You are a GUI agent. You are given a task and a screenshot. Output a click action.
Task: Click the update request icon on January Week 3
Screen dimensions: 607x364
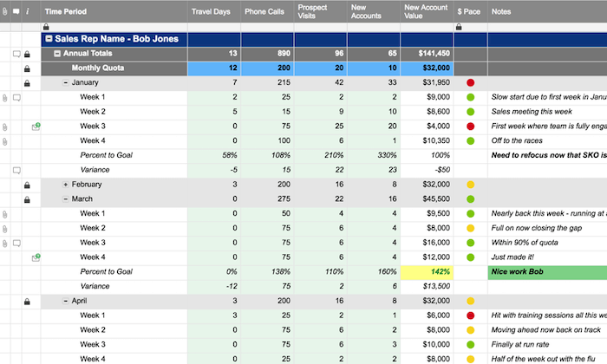pos(36,127)
